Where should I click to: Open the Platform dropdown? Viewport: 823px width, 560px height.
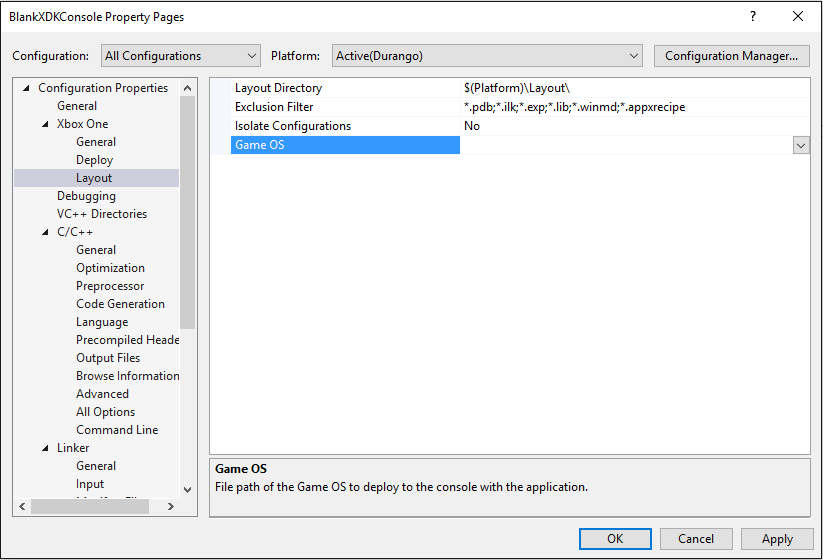(x=487, y=56)
